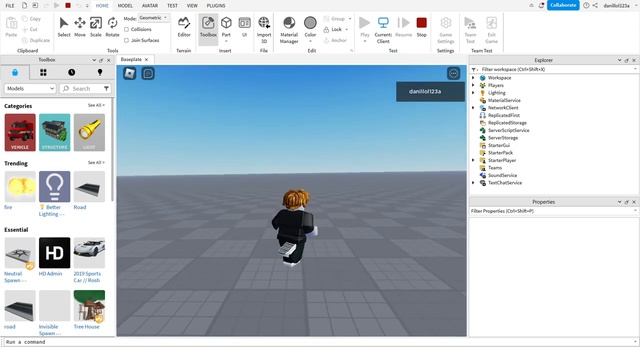Insert a Part
640x360 pixels.
tap(226, 28)
